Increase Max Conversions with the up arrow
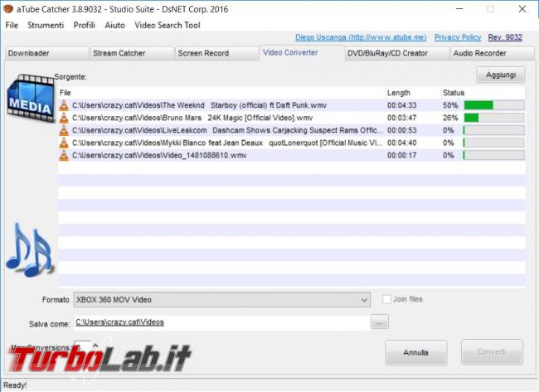The width and height of the screenshot is (539, 392). (95, 345)
